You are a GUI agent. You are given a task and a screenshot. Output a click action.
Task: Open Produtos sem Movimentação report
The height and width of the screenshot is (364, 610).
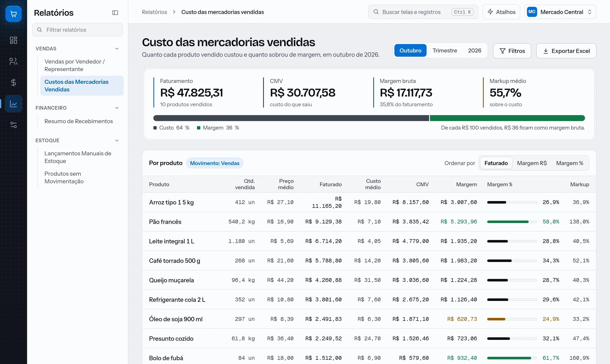click(x=82, y=177)
